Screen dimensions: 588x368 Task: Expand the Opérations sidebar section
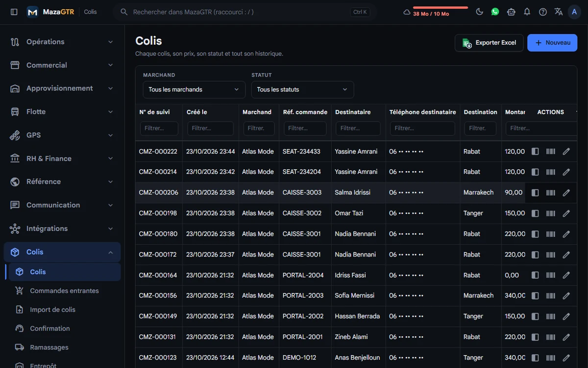(x=62, y=42)
